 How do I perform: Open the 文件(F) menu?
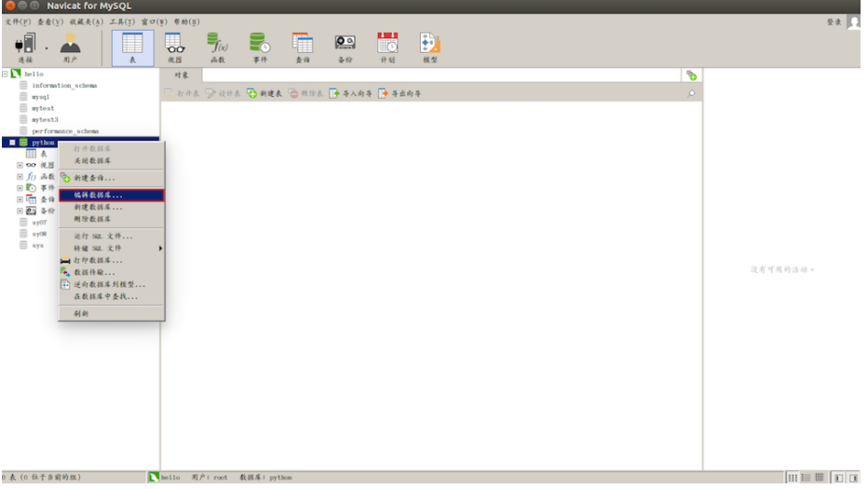point(18,21)
